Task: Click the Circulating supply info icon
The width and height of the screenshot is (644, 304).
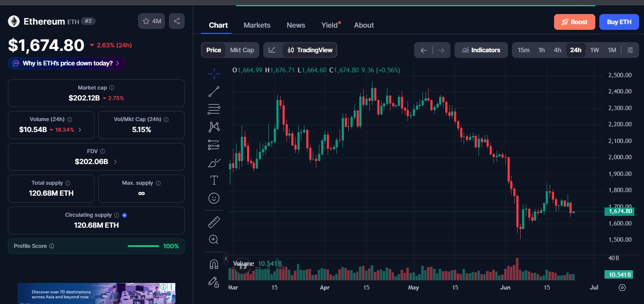Action: pyautogui.click(x=116, y=215)
